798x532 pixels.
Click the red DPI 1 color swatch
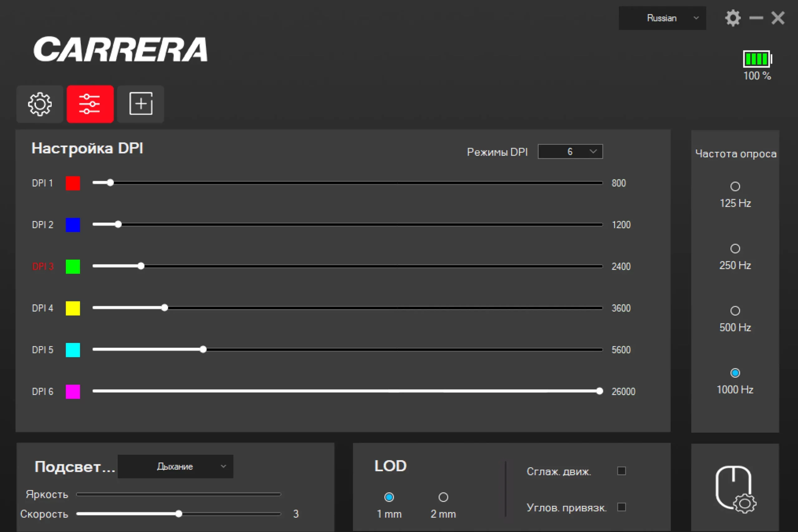click(x=73, y=183)
